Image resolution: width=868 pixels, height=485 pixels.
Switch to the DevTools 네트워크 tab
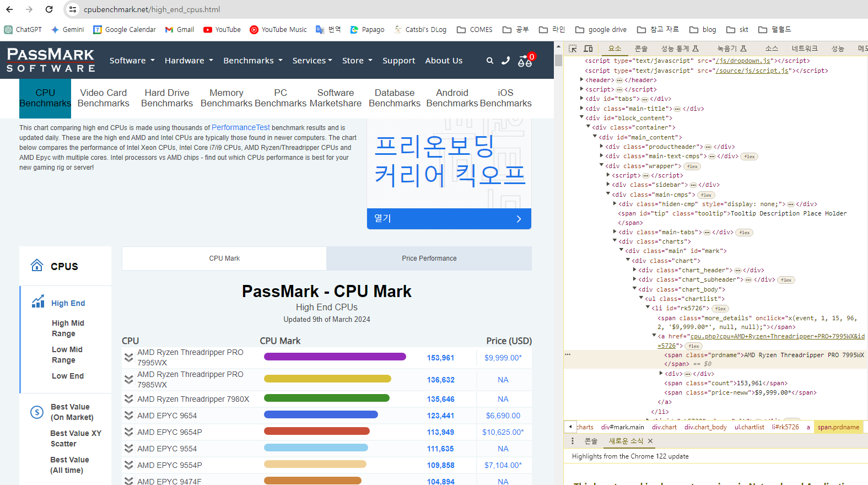(x=805, y=48)
